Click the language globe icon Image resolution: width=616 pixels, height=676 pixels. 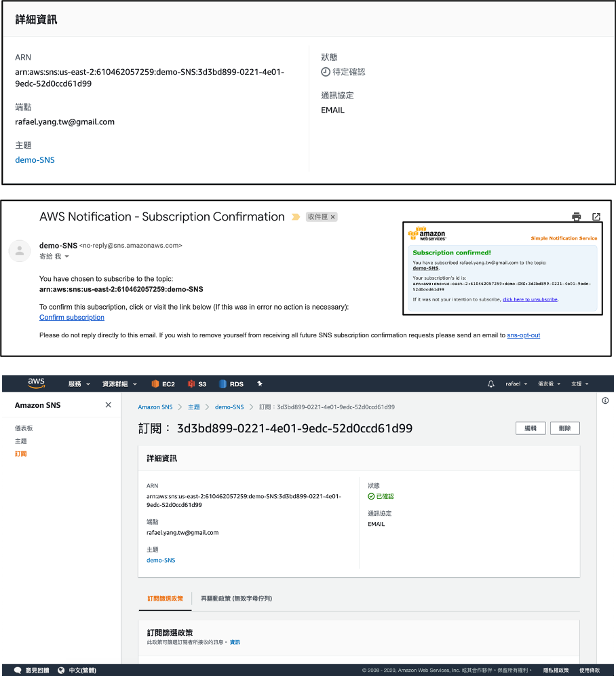click(x=61, y=670)
